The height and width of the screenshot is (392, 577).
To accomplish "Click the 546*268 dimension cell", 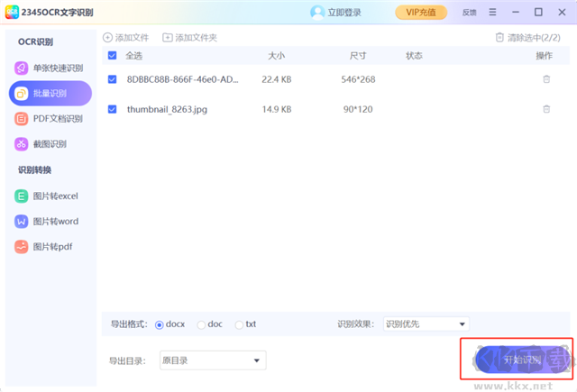I will [358, 79].
